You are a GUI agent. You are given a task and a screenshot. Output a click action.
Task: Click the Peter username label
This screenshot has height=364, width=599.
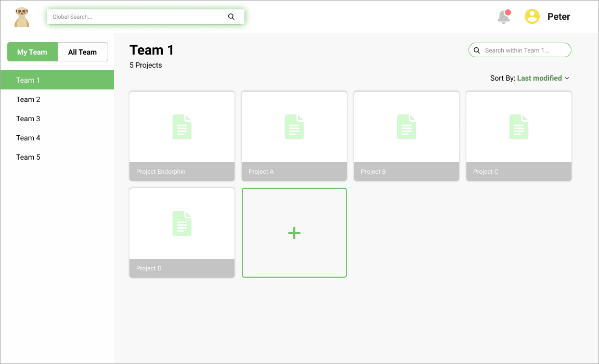click(558, 17)
